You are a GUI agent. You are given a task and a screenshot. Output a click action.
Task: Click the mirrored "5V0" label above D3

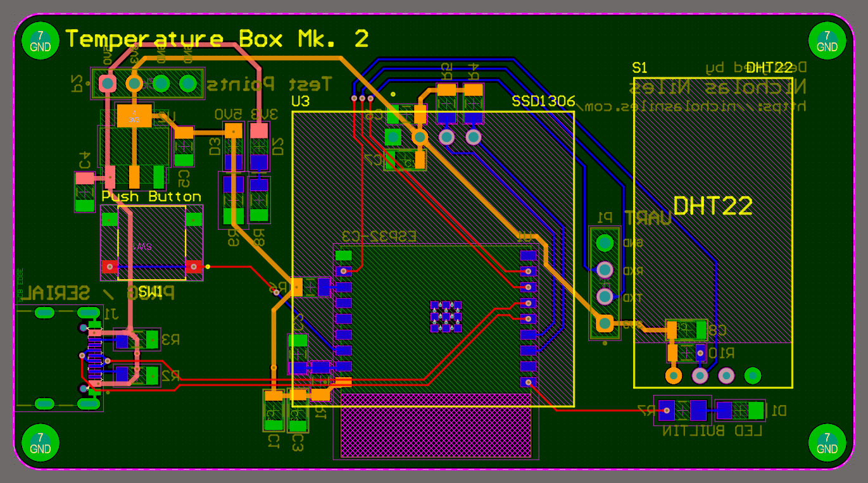pyautogui.click(x=229, y=115)
